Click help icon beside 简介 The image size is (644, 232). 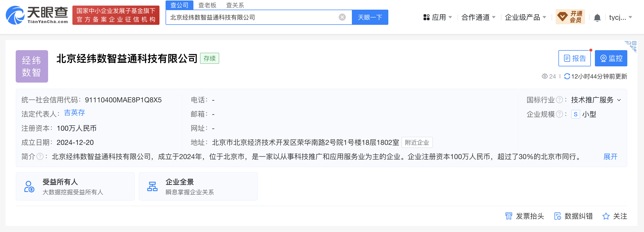coord(40,157)
